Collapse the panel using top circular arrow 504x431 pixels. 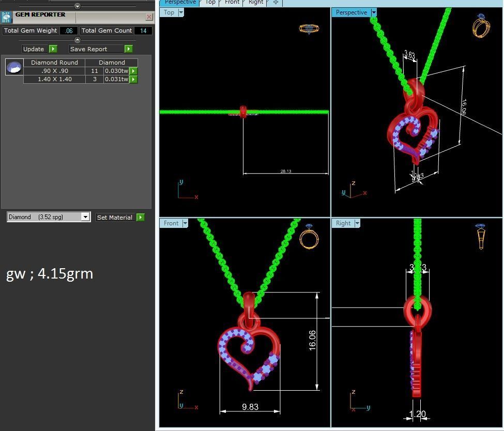pos(78,6)
